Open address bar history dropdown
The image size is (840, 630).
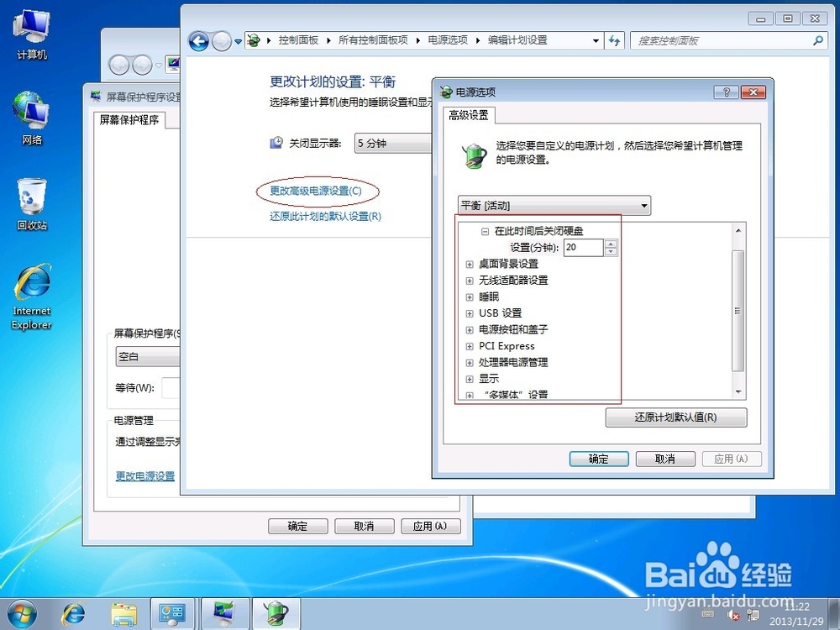pyautogui.click(x=596, y=40)
